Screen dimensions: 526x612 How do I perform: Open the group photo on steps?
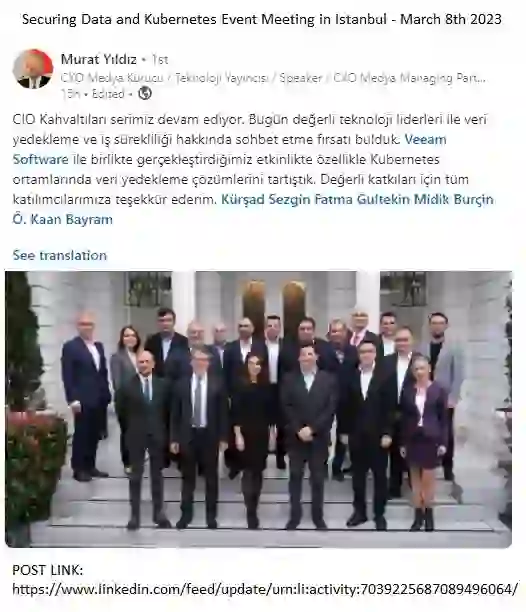point(258,409)
